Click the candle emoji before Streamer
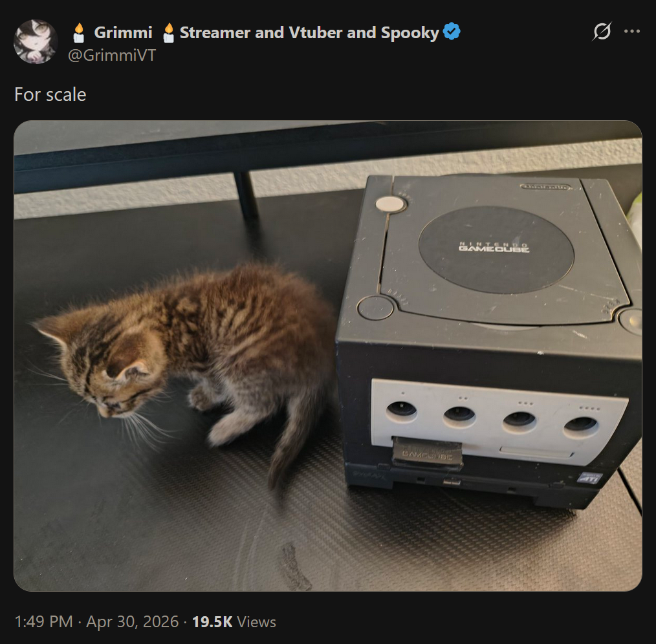This screenshot has width=656, height=644. click(168, 32)
